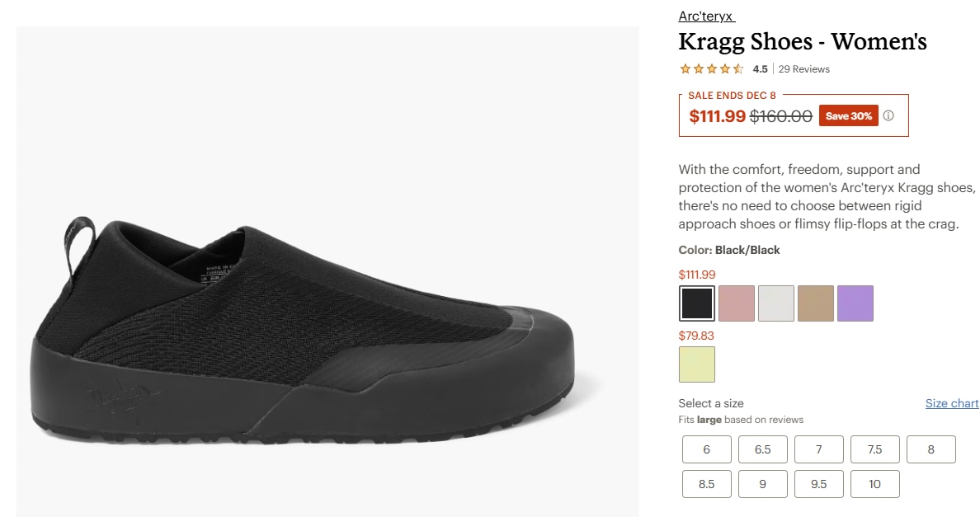Select size 6
The width and height of the screenshot is (980, 517).
(x=707, y=449)
